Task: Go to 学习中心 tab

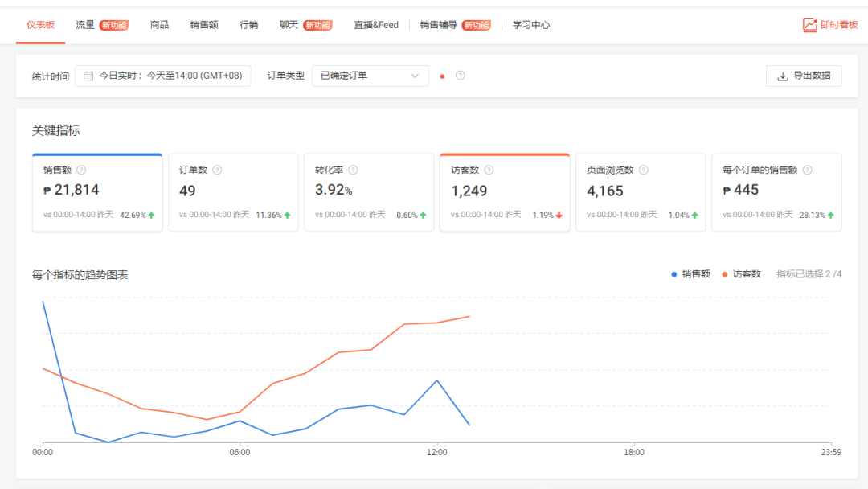Action: [531, 25]
